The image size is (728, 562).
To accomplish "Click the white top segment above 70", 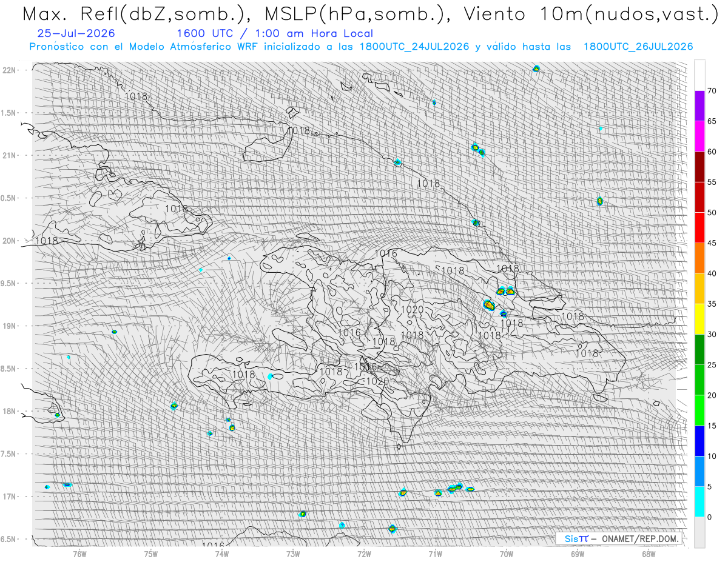I will tap(699, 75).
